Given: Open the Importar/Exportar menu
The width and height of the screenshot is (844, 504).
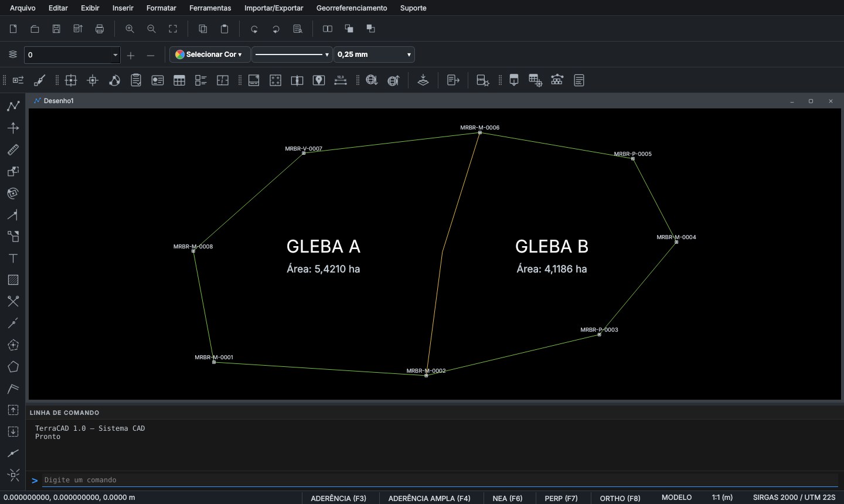Looking at the screenshot, I should click(274, 8).
